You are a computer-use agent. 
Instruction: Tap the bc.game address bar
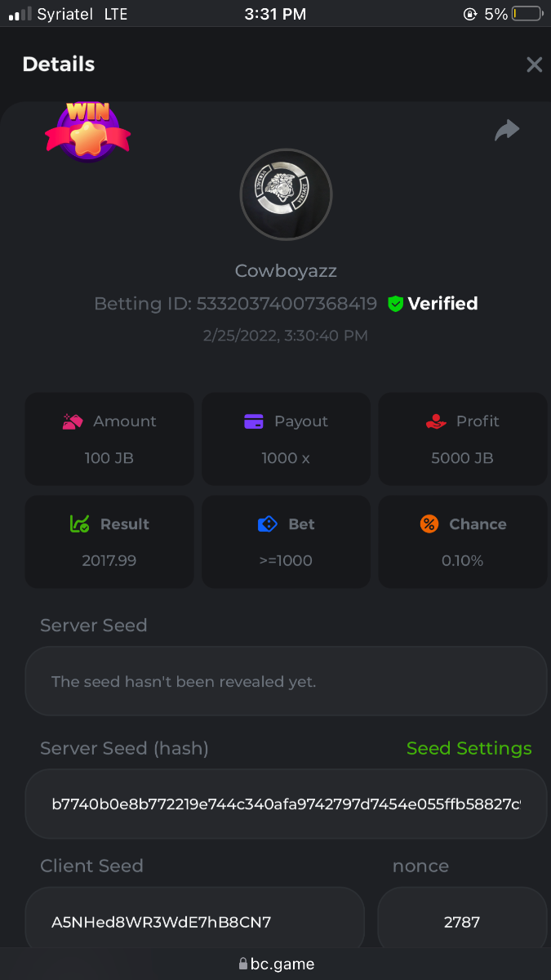(x=276, y=964)
